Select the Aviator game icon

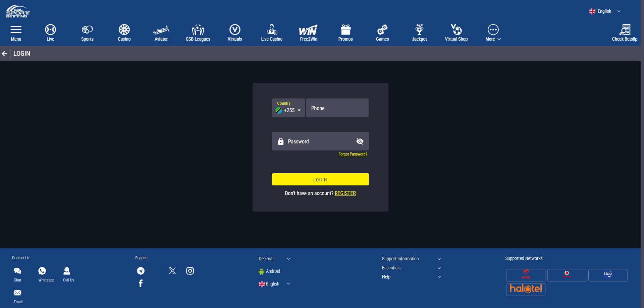click(161, 32)
